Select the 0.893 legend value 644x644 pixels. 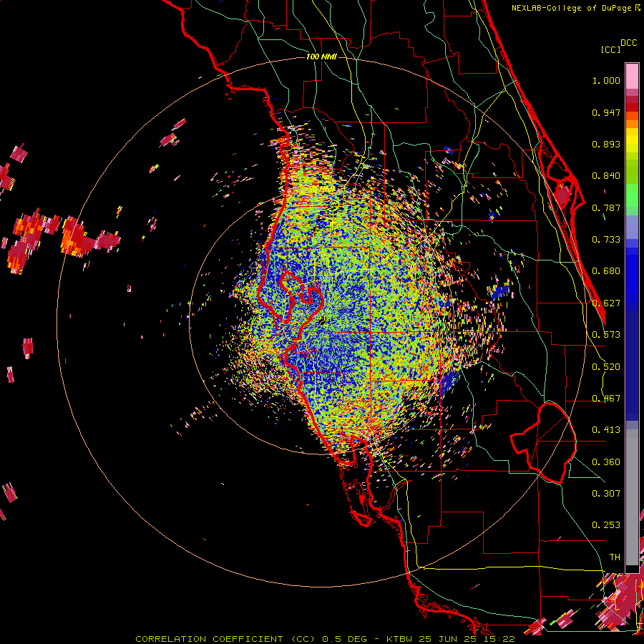click(x=606, y=144)
